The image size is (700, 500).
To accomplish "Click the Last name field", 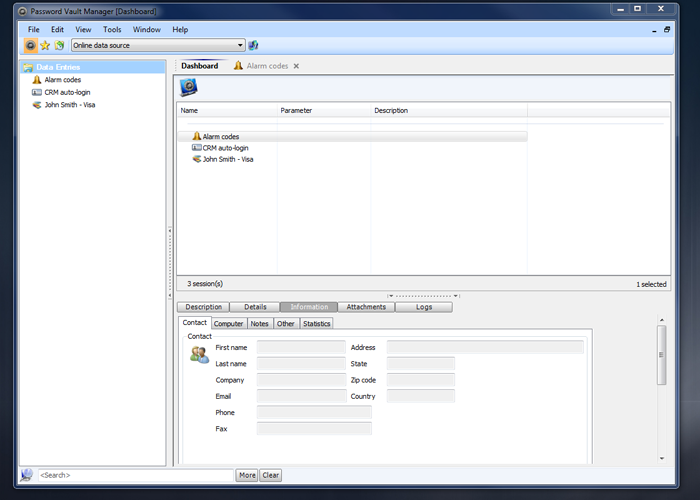I will pyautogui.click(x=301, y=364).
